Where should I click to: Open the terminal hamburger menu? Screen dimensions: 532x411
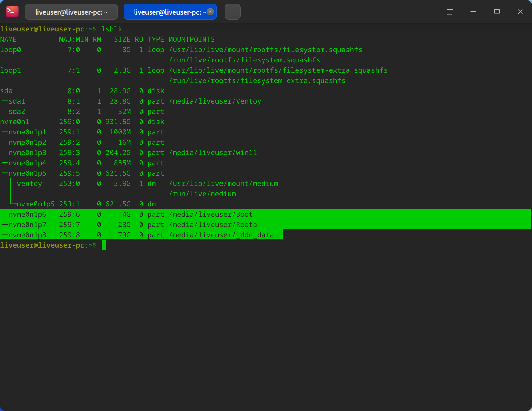point(450,12)
